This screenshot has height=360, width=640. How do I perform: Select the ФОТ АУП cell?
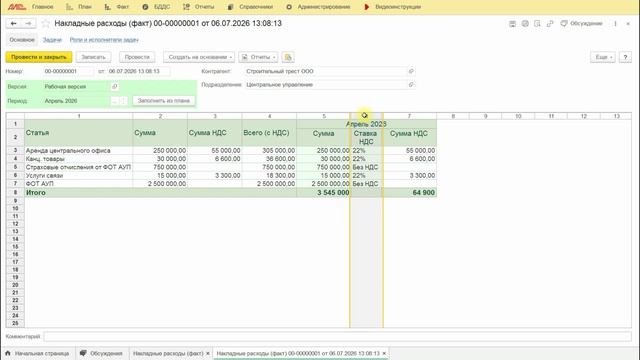coord(78,184)
